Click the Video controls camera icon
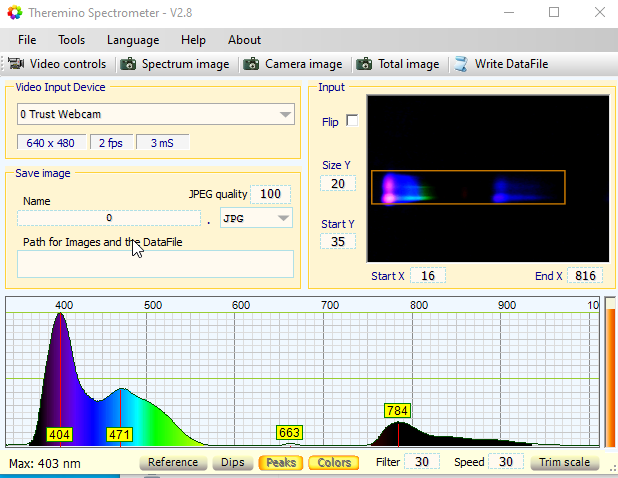The width and height of the screenshot is (618, 478). (x=16, y=63)
